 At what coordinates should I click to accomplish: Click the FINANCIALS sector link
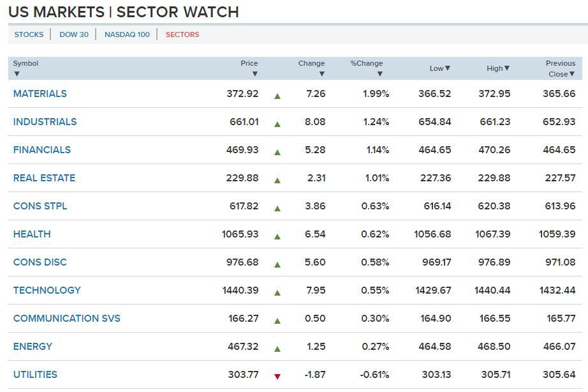tap(42, 150)
